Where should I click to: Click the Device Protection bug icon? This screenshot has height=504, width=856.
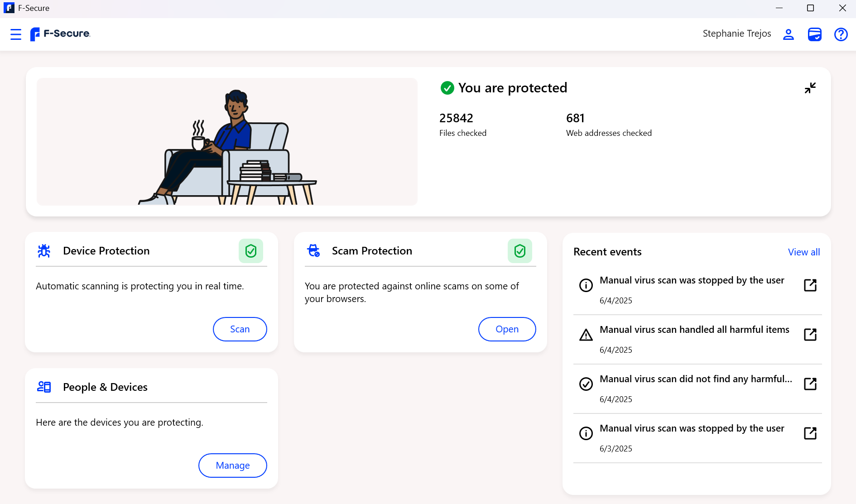(44, 250)
